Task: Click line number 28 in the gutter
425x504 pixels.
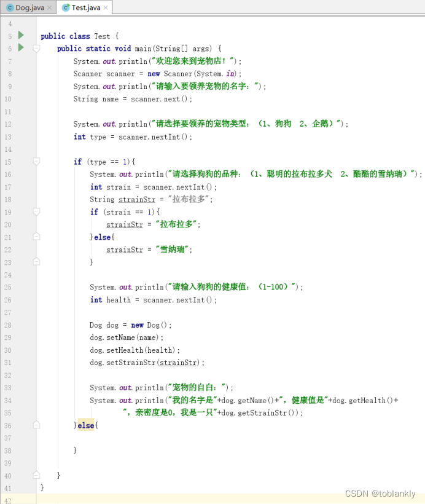Action: point(8,325)
